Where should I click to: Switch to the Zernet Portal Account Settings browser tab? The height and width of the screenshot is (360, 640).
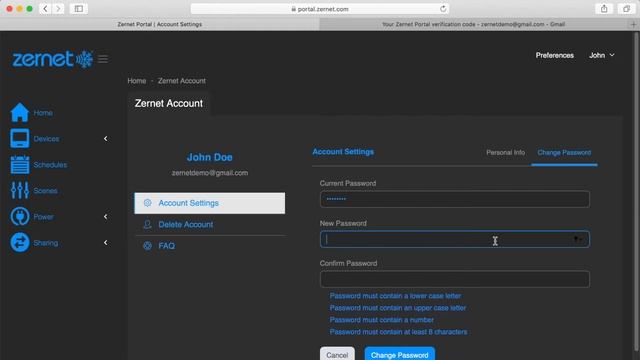pyautogui.click(x=160, y=24)
